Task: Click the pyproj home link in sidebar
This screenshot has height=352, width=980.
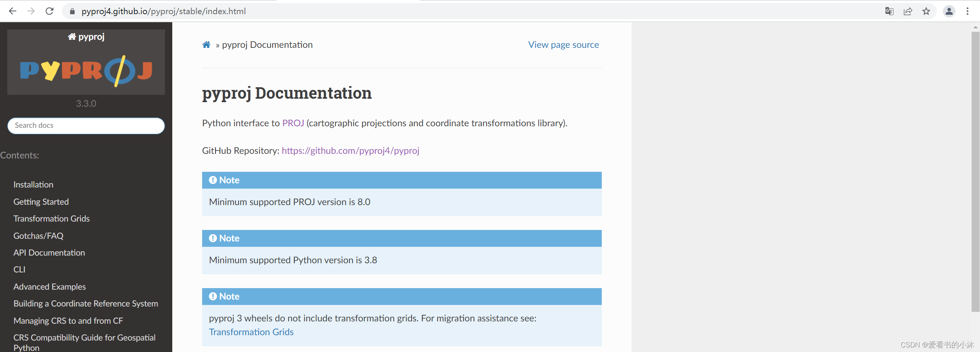Action: (86, 37)
